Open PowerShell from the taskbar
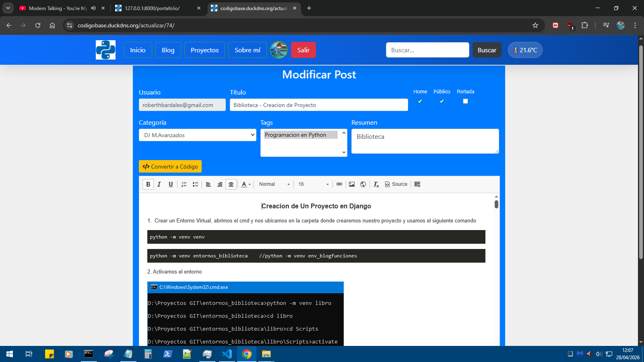Image resolution: width=644 pixels, height=362 pixels. [168, 354]
